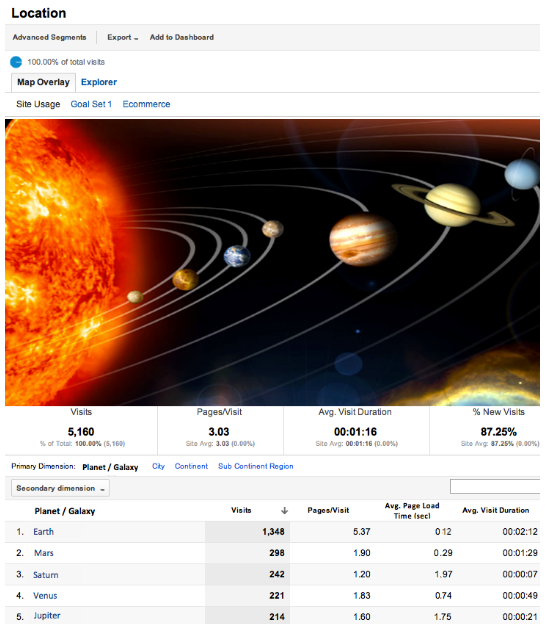Image resolution: width=546 pixels, height=632 pixels.
Task: Open the Export dropdown
Action: 122,37
